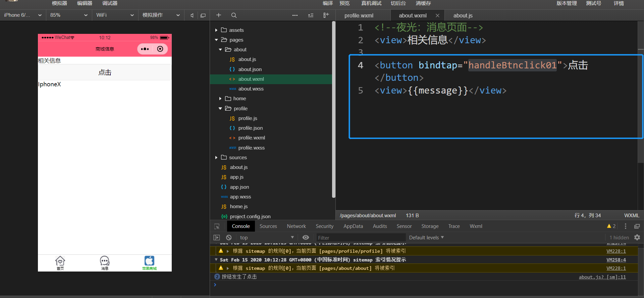Open the file search magnifier icon
The image size is (644, 298).
234,15
